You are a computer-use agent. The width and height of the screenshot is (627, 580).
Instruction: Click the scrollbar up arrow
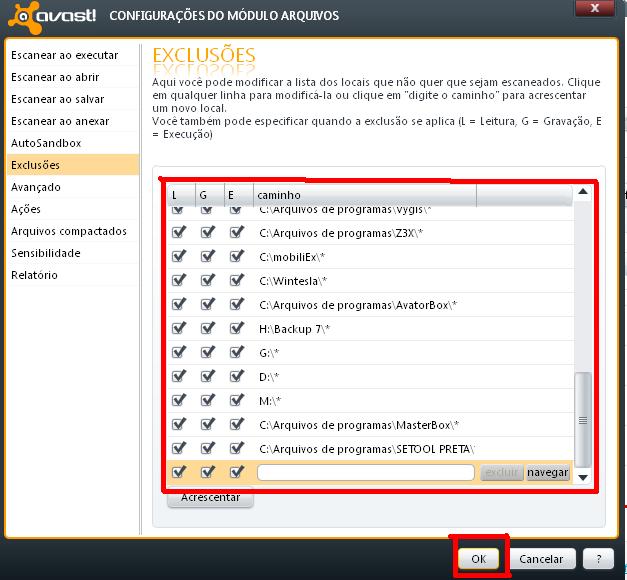point(583,193)
